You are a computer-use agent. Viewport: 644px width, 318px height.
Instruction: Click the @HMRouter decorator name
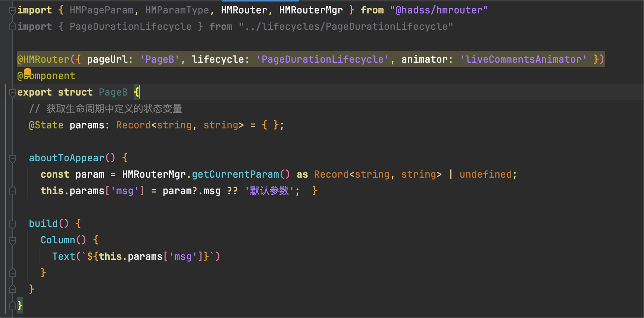[43, 59]
